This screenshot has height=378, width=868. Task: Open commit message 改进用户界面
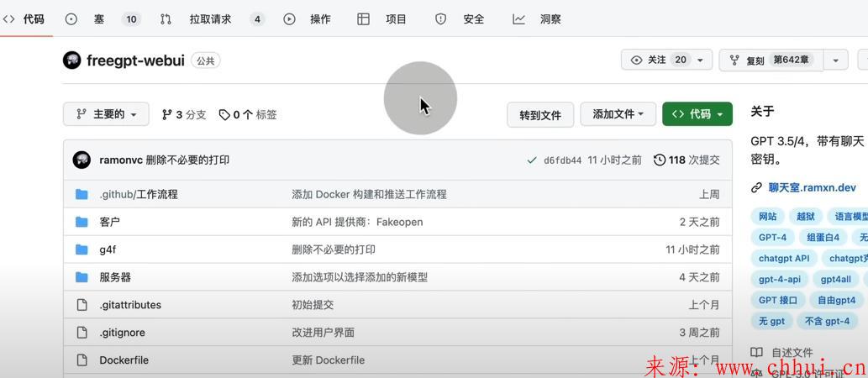(x=324, y=333)
